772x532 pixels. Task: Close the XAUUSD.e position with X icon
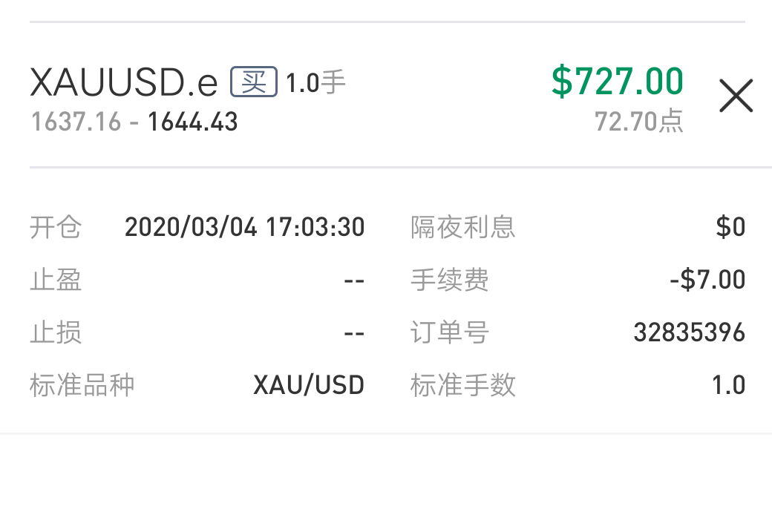736,96
